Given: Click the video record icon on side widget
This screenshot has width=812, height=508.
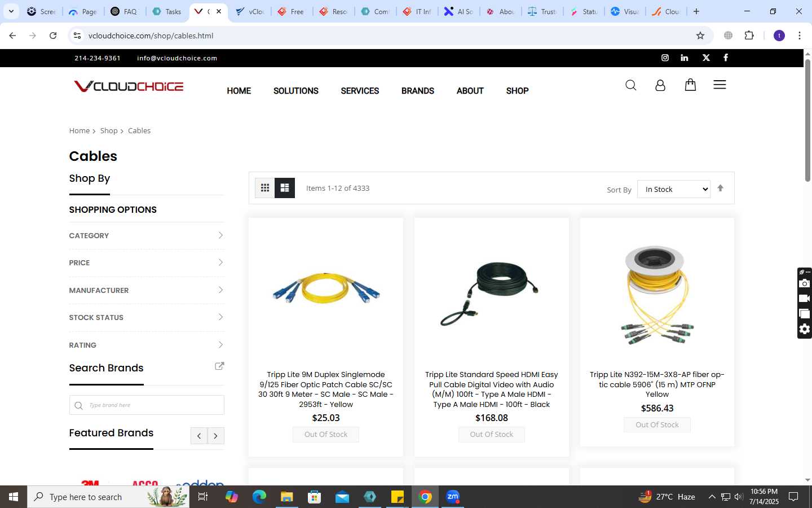Looking at the screenshot, I should (x=805, y=298).
